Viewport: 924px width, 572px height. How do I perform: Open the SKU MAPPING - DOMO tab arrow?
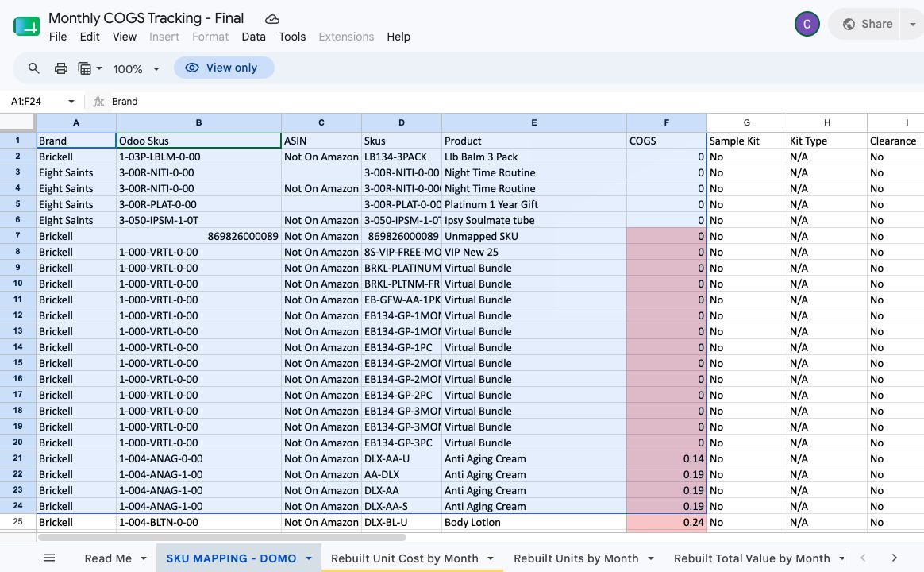pos(308,558)
